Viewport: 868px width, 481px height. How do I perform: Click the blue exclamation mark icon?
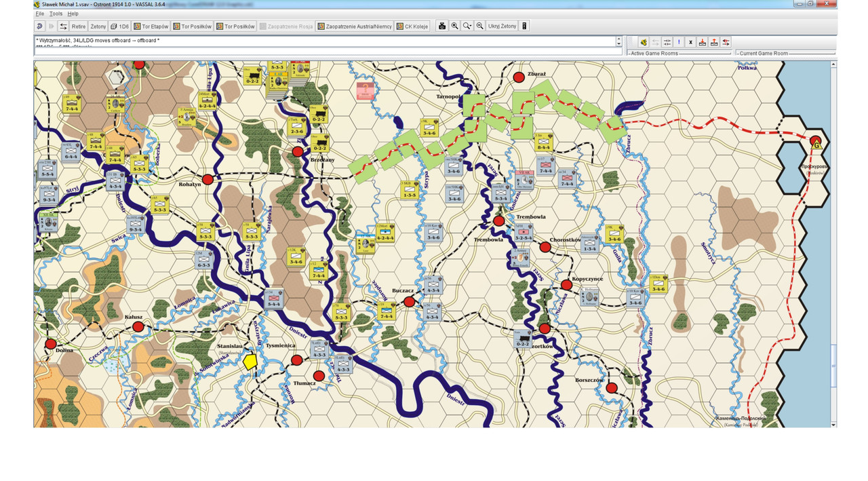[x=679, y=42]
